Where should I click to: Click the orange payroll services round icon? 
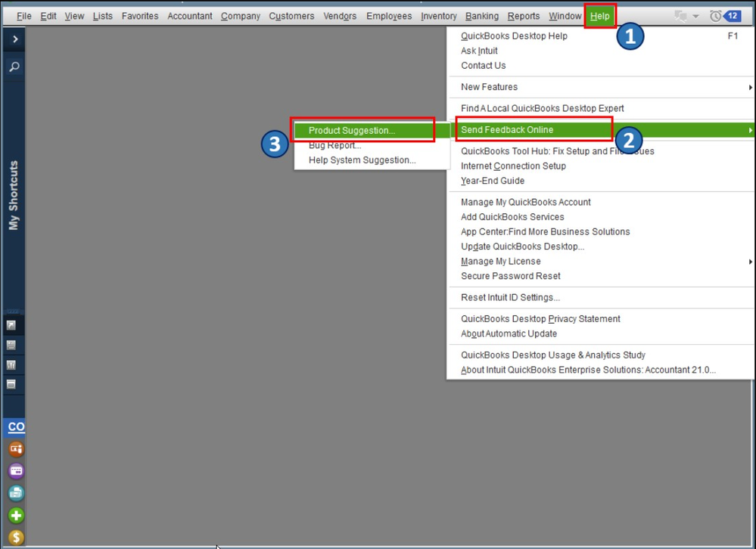pyautogui.click(x=16, y=449)
